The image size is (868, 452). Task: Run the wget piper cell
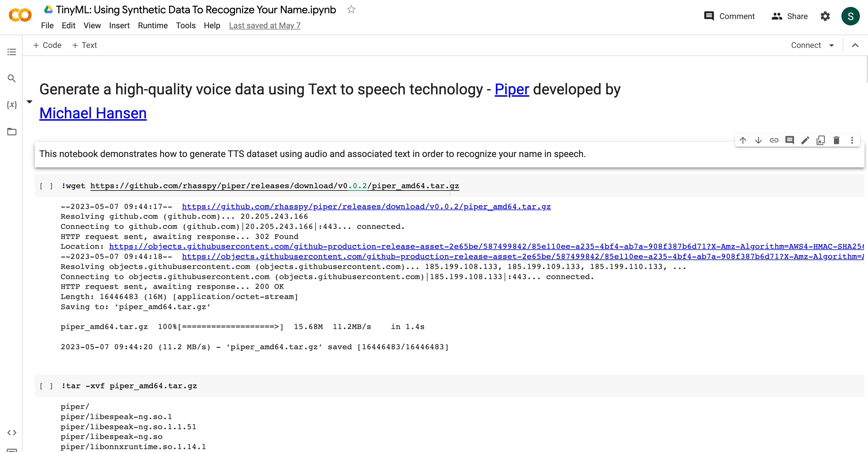[x=46, y=186]
